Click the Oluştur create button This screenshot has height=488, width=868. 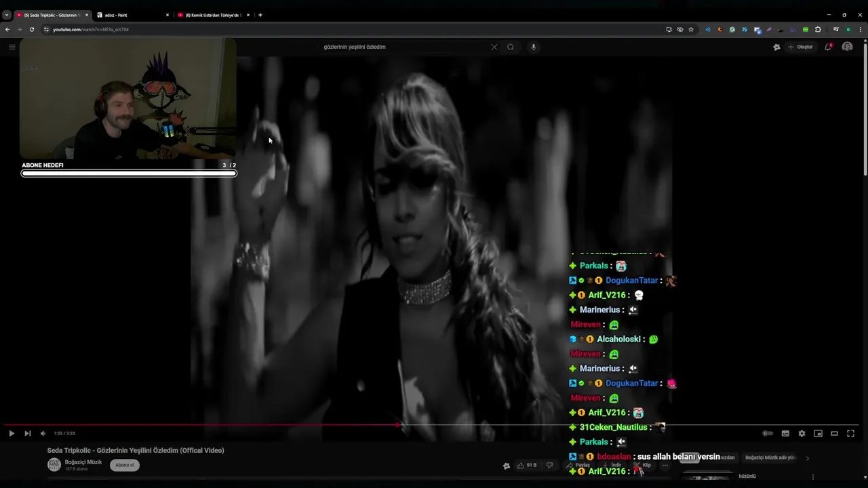pos(800,47)
